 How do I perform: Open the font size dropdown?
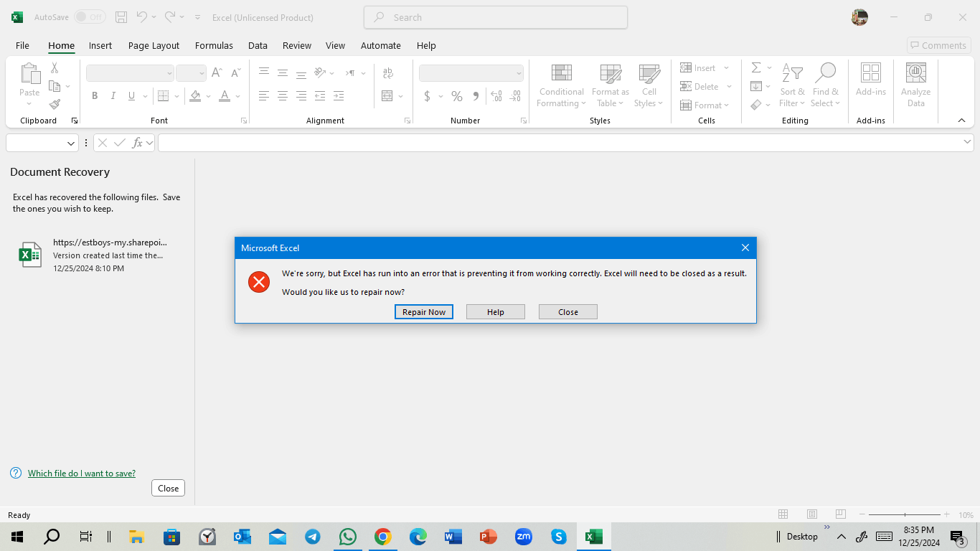coord(202,73)
